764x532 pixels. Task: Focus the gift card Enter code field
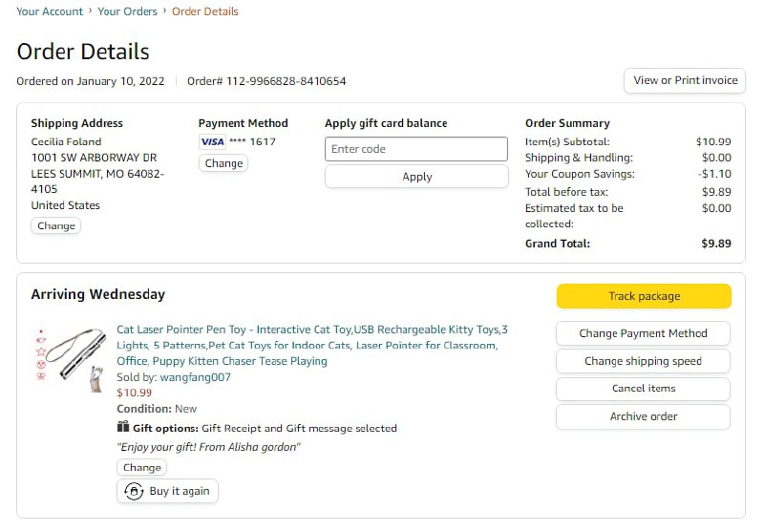416,149
